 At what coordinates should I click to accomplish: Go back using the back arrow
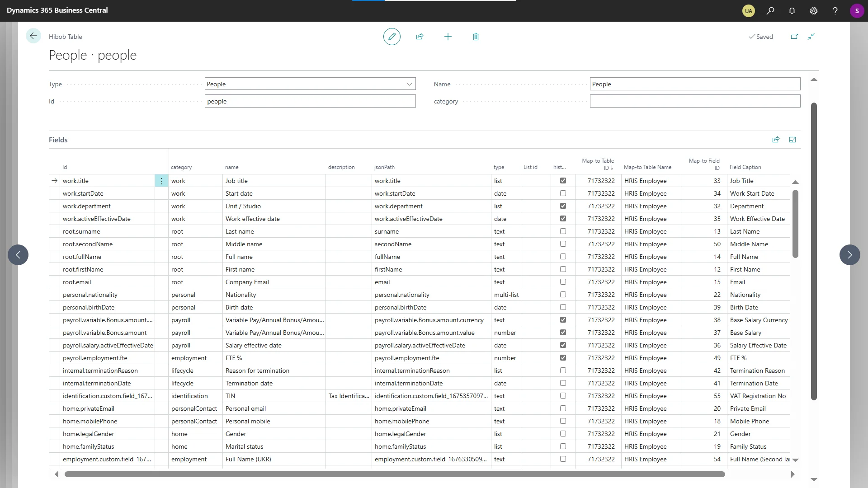click(x=33, y=36)
